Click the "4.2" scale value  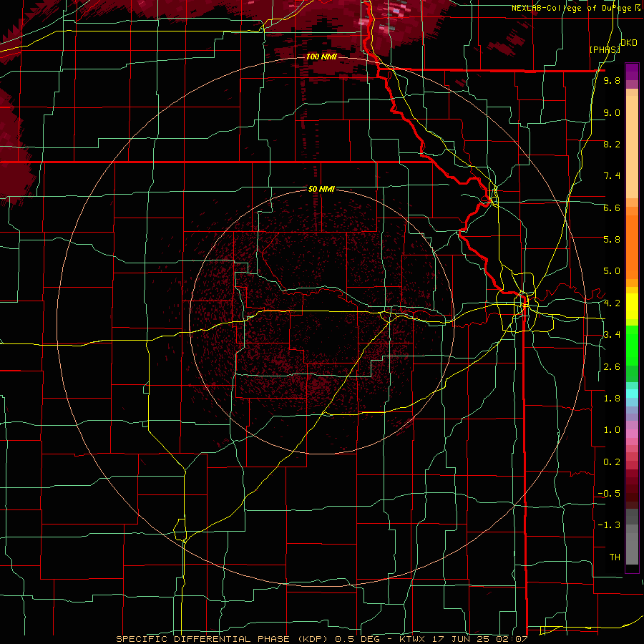pos(612,303)
